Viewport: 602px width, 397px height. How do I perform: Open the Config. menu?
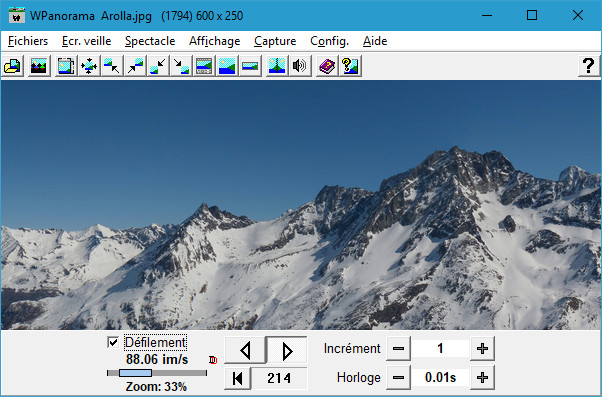[329, 41]
